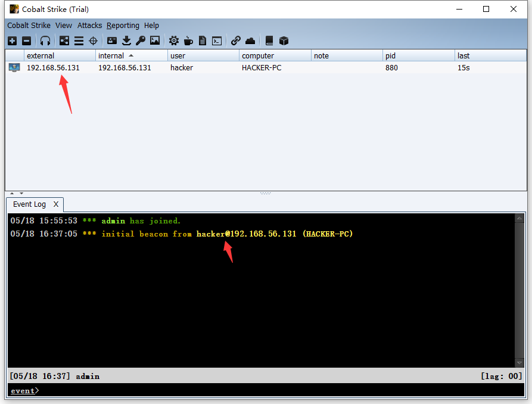Click the terminal scripted web delivery icon
Viewport: 532px width, 404px height.
point(217,41)
